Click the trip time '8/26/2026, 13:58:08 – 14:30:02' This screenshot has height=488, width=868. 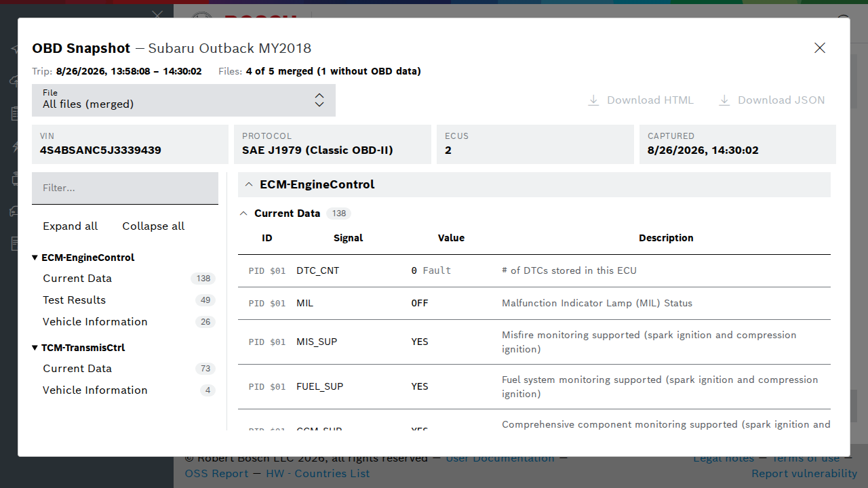[x=129, y=71]
